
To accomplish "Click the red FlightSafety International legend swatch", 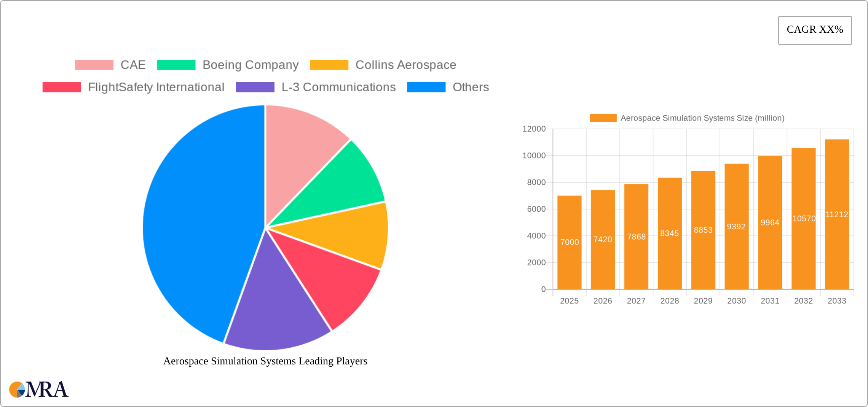I will coord(61,87).
